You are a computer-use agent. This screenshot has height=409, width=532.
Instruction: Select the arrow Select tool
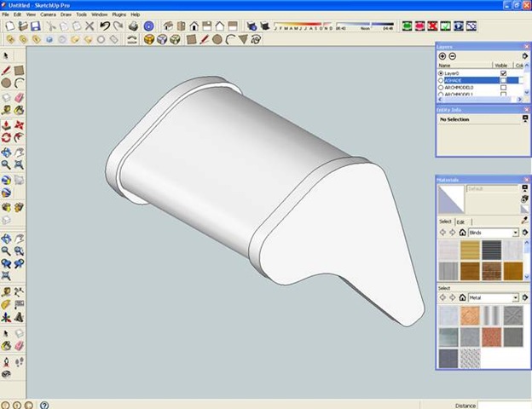pyautogui.click(x=7, y=55)
